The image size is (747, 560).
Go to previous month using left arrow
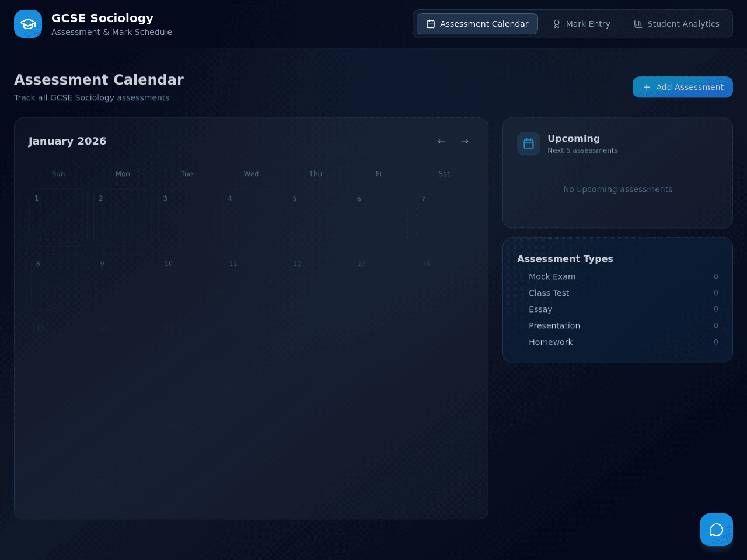click(x=441, y=141)
